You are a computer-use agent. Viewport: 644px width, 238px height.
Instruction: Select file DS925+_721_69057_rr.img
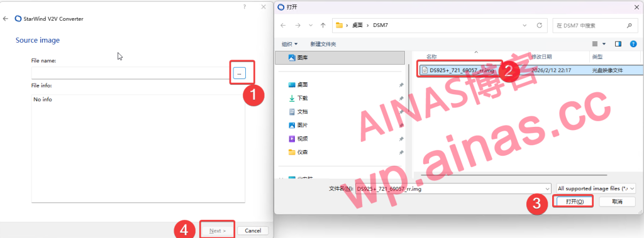tap(462, 70)
